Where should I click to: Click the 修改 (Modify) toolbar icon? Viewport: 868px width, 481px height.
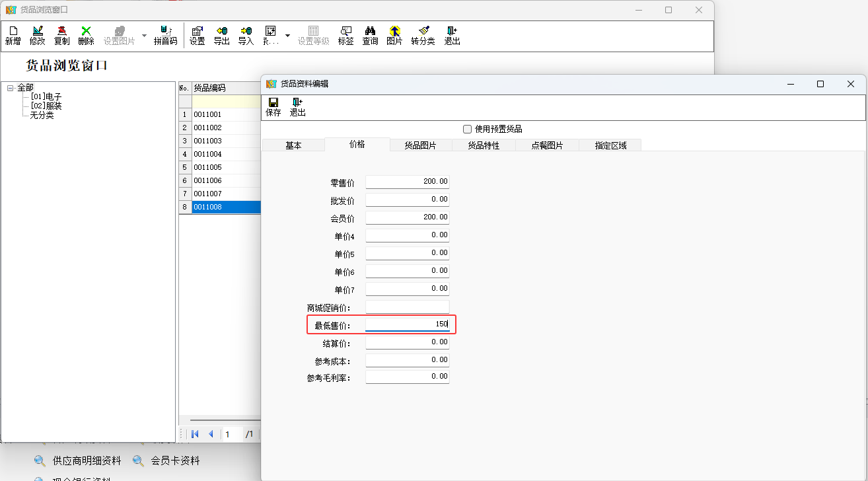click(x=37, y=36)
